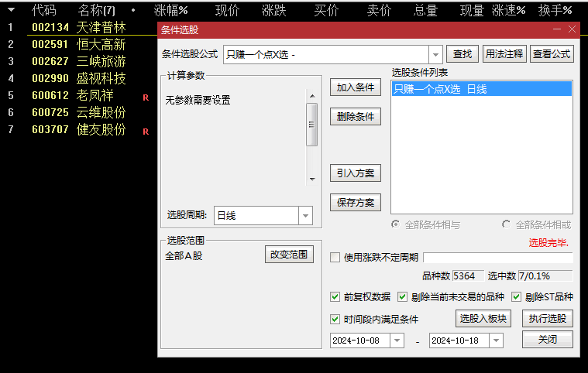The image size is (588, 373).
Task: Toggle 时间段内满足条件 checkbox
Action: [x=335, y=319]
